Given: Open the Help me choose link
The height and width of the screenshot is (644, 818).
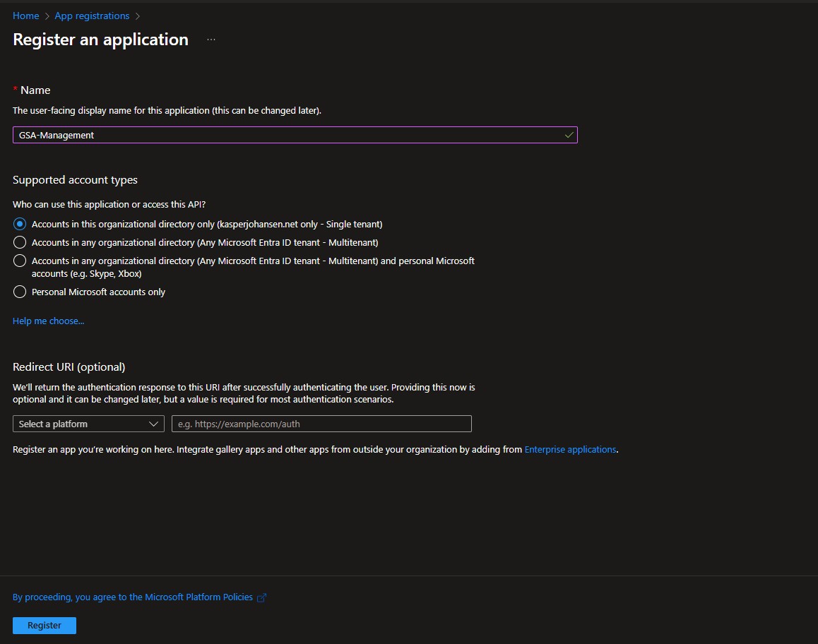Looking at the screenshot, I should coord(48,321).
